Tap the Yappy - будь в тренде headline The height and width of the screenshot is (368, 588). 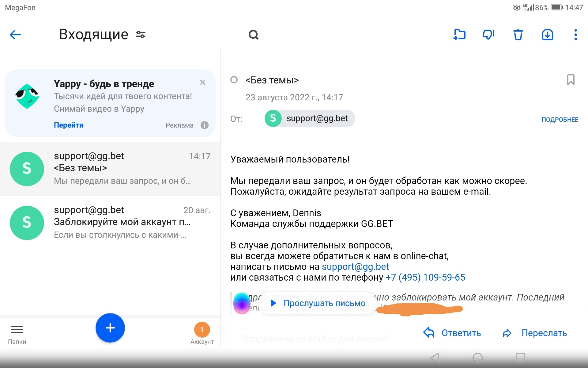tap(104, 84)
